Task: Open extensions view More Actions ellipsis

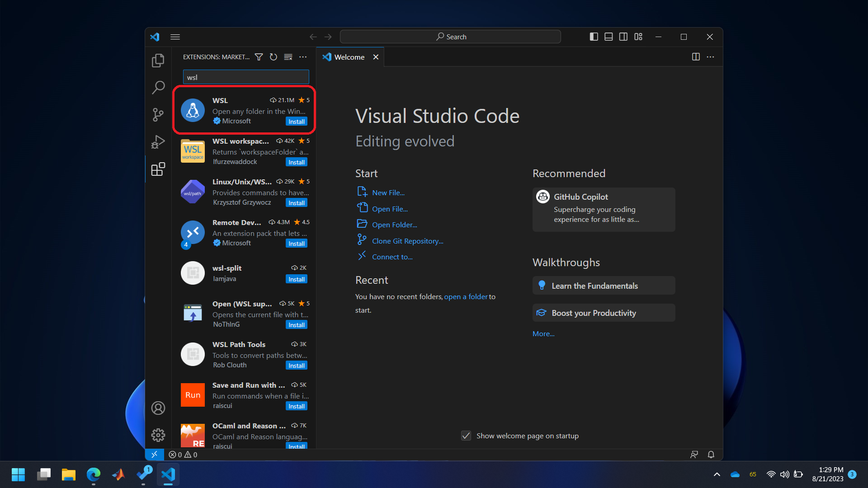Action: [x=303, y=57]
